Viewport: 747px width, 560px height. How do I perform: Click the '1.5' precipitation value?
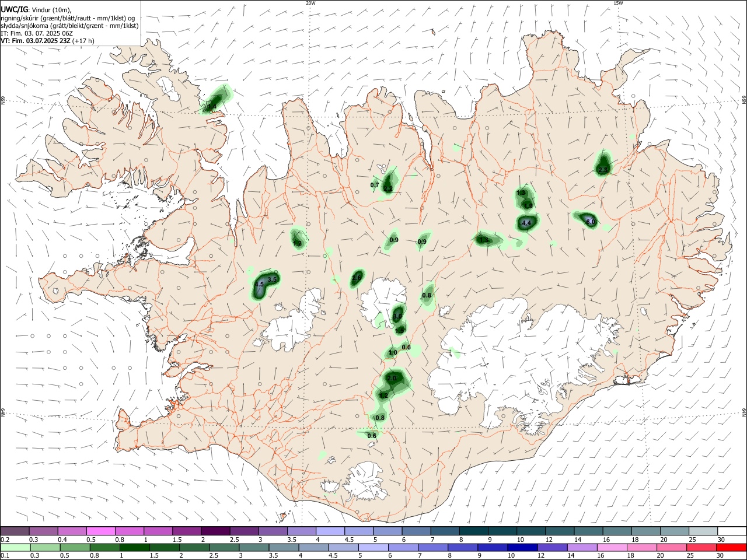click(400, 330)
